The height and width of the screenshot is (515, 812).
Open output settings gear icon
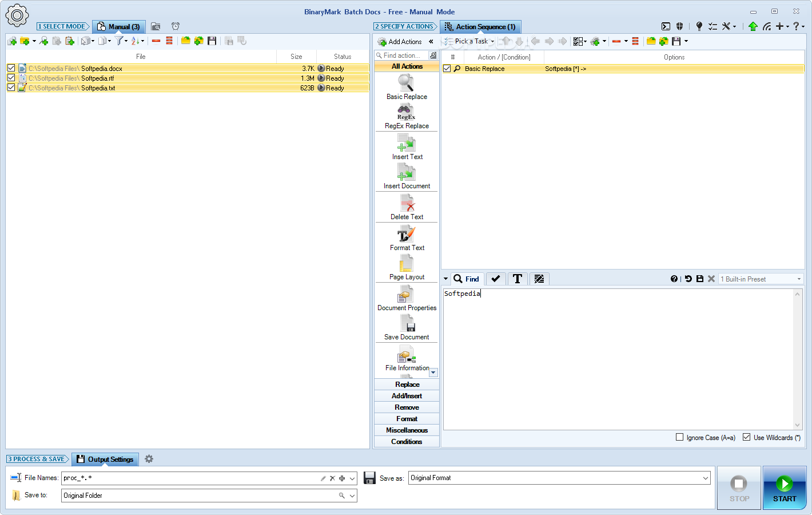(149, 459)
